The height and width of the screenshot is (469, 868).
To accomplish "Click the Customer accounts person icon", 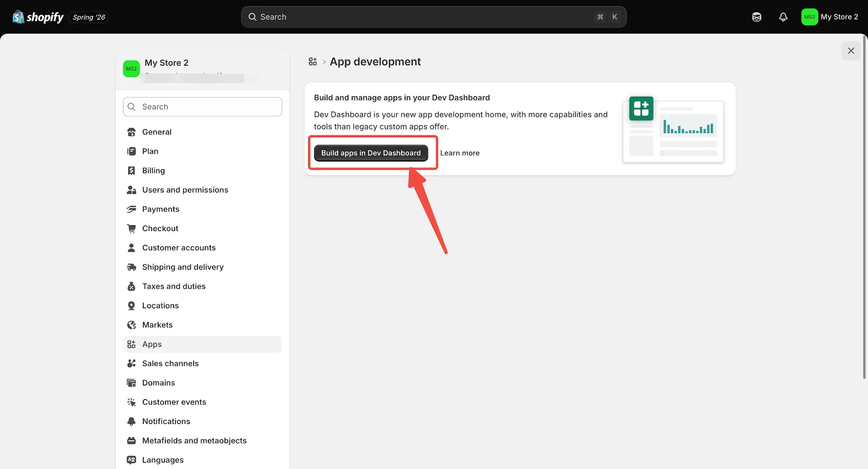I will coord(131,248).
